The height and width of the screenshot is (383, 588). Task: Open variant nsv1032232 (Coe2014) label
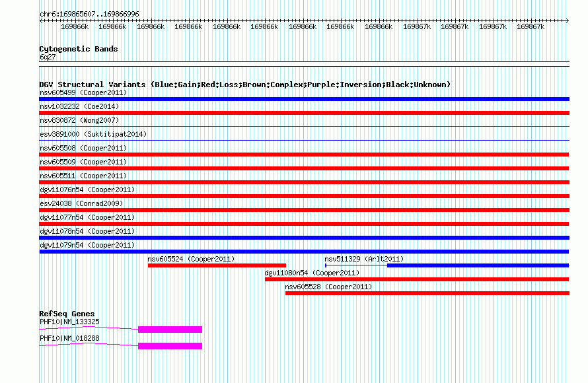click(x=79, y=106)
